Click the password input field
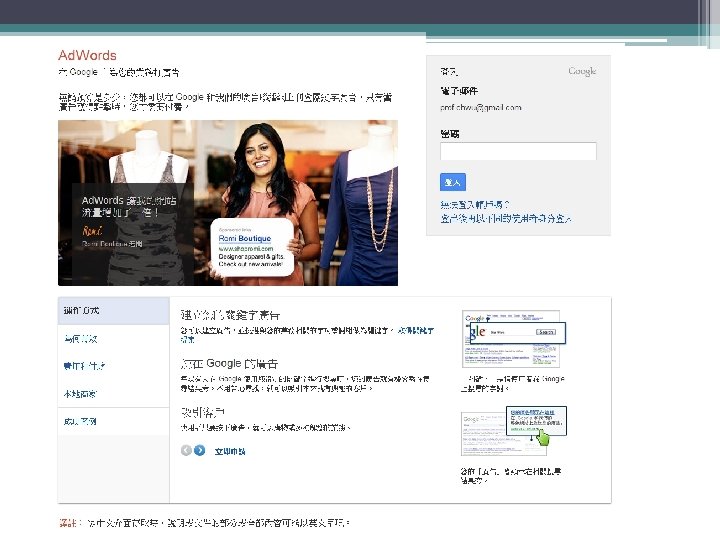720x540 pixels. (x=518, y=151)
